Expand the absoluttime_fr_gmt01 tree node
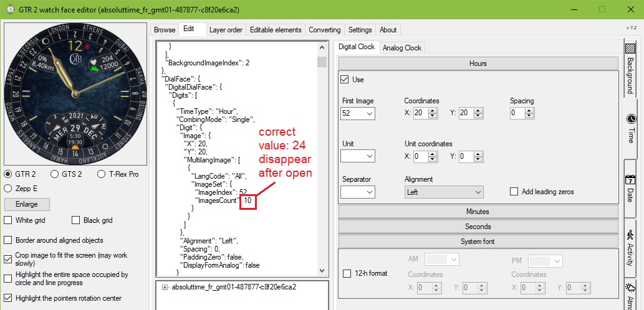The image size is (644, 310). (165, 287)
